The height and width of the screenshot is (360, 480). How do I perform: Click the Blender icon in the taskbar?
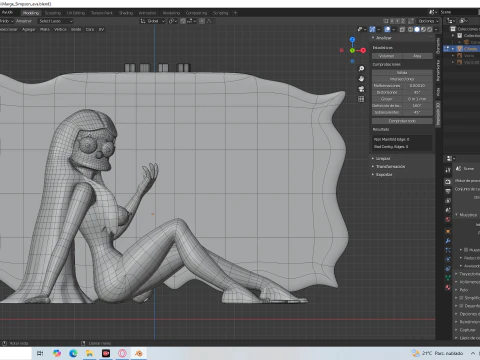coord(139,353)
